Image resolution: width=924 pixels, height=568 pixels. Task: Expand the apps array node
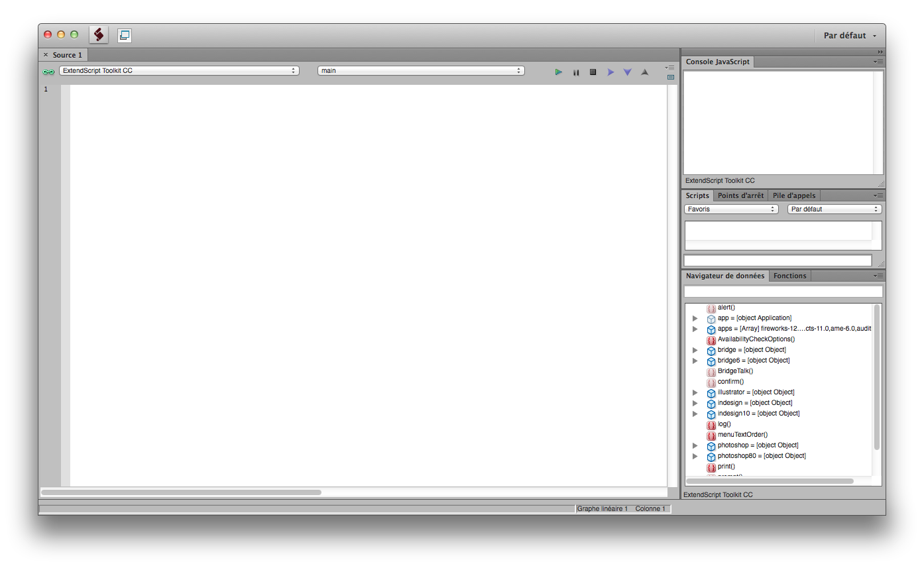coord(695,329)
